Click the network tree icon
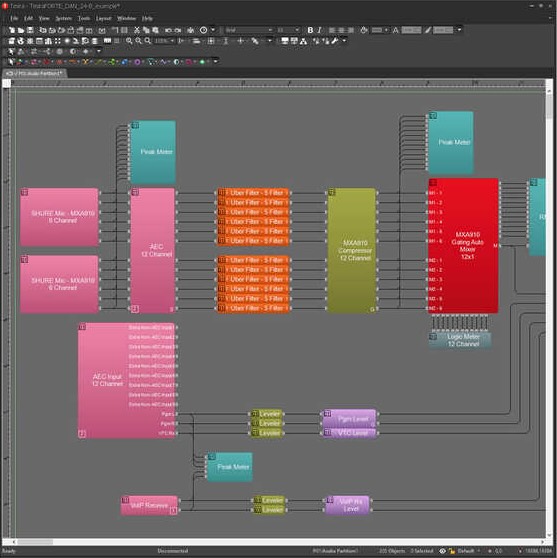Viewport: 557px width, 558px height. (x=304, y=41)
